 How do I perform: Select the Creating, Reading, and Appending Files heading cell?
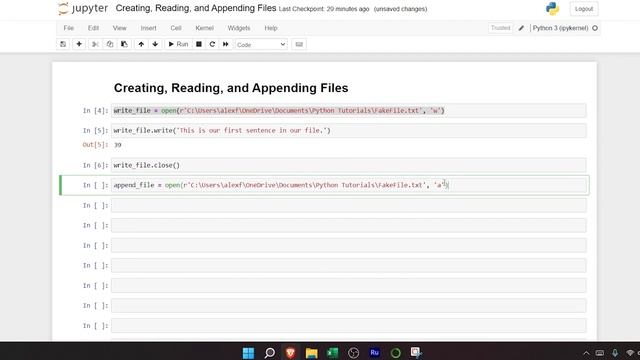[x=231, y=88]
